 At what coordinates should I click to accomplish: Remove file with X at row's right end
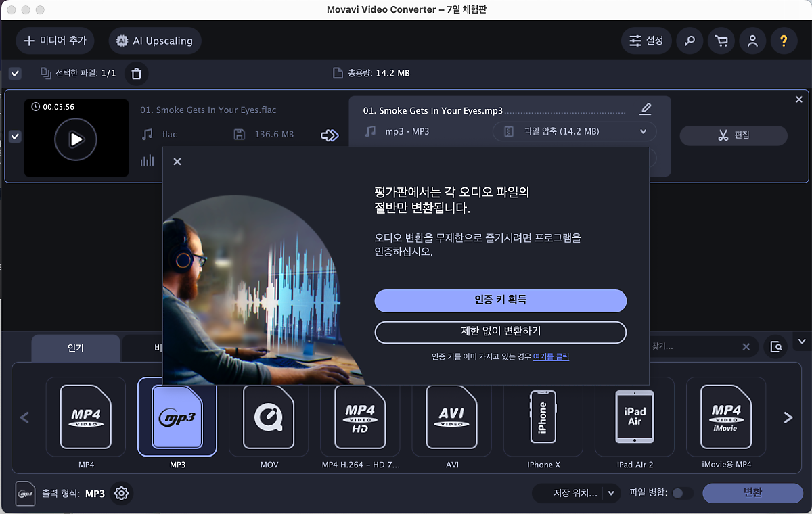point(798,99)
